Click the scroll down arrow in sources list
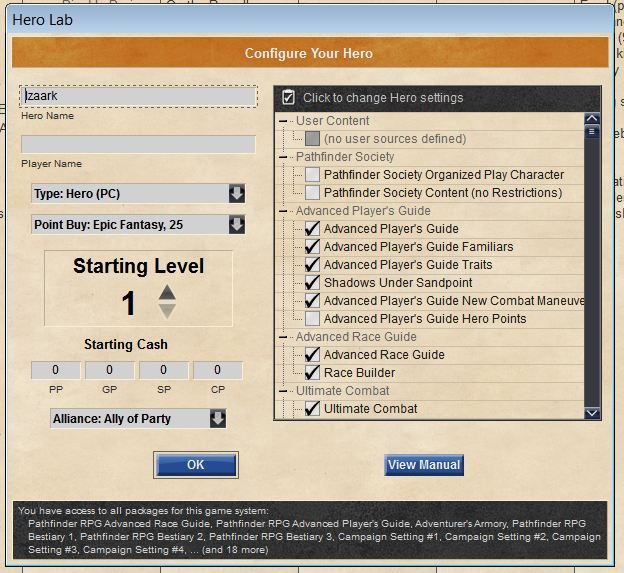 click(x=592, y=413)
